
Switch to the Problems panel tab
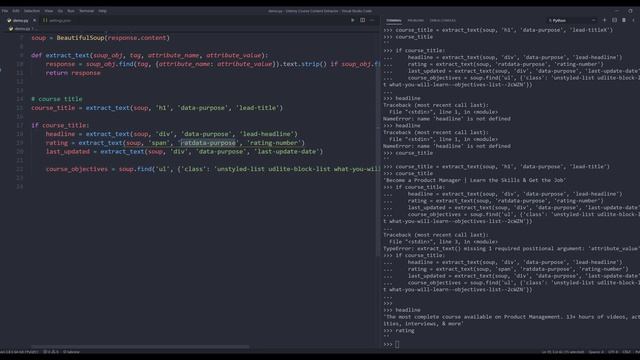pyautogui.click(x=416, y=20)
